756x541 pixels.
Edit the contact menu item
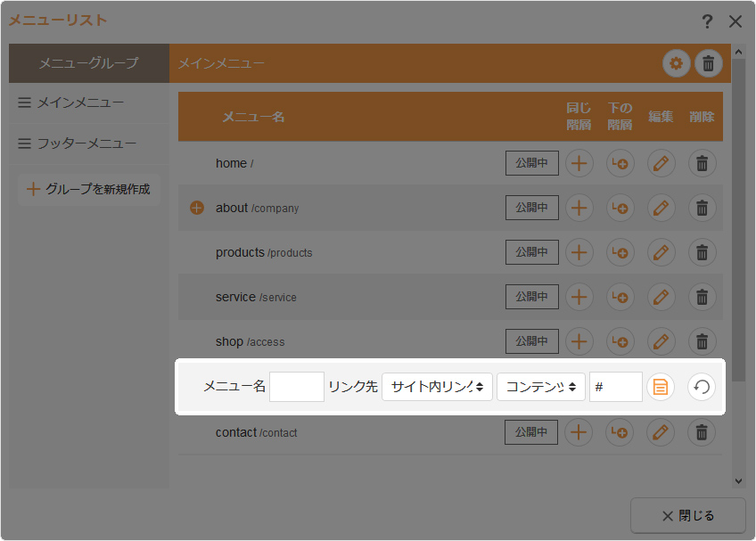pyautogui.click(x=661, y=432)
